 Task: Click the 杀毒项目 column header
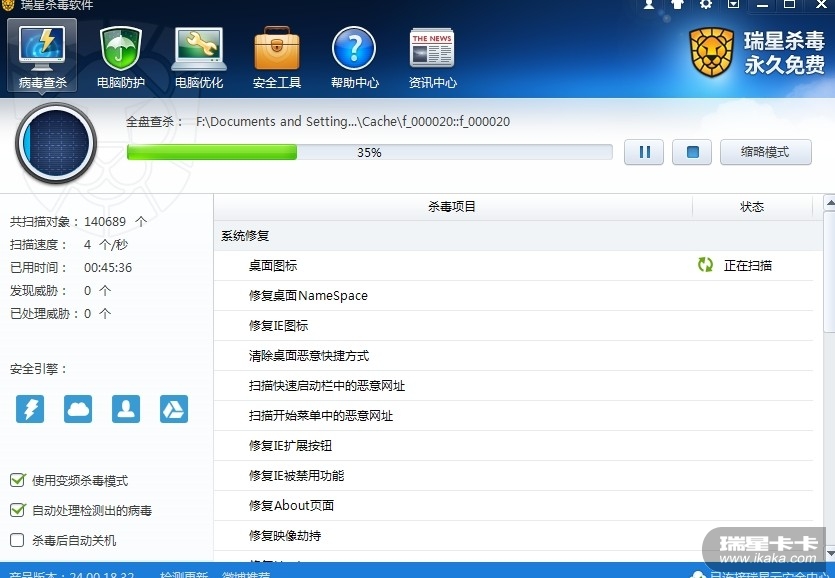pos(453,207)
